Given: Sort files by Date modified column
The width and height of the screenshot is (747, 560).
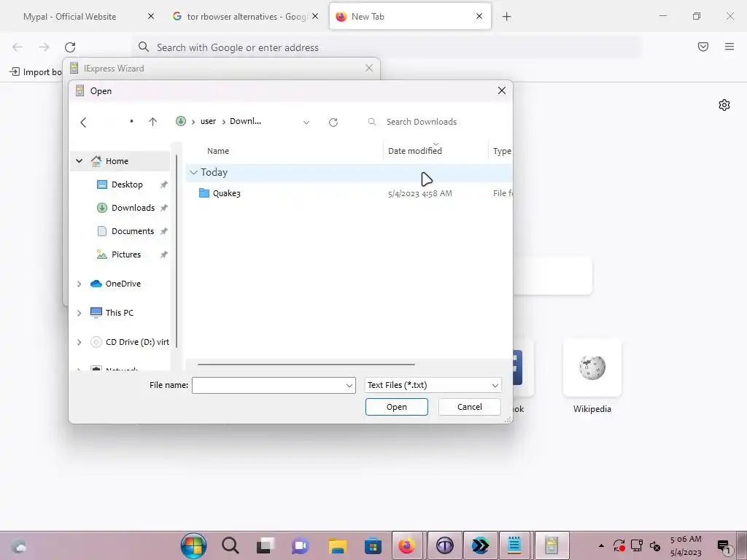Looking at the screenshot, I should [x=415, y=151].
